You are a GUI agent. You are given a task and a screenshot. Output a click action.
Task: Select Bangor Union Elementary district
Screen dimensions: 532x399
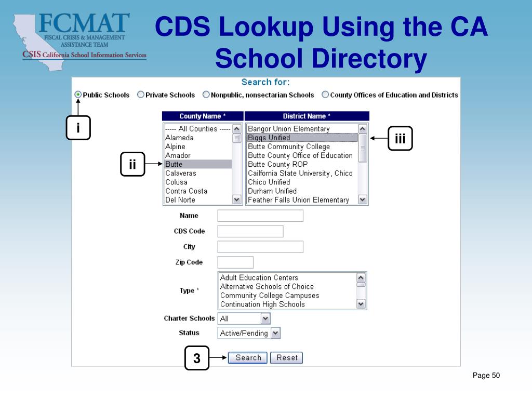pyautogui.click(x=302, y=129)
